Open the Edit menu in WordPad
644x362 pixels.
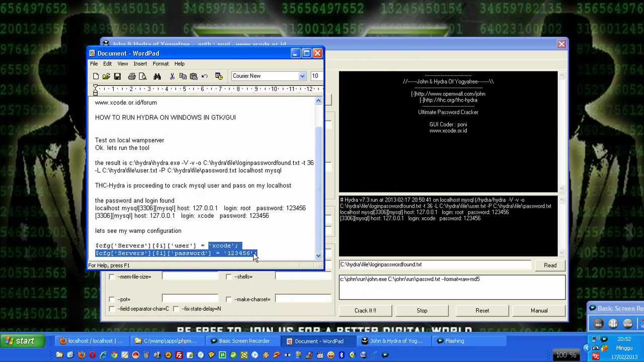(107, 64)
